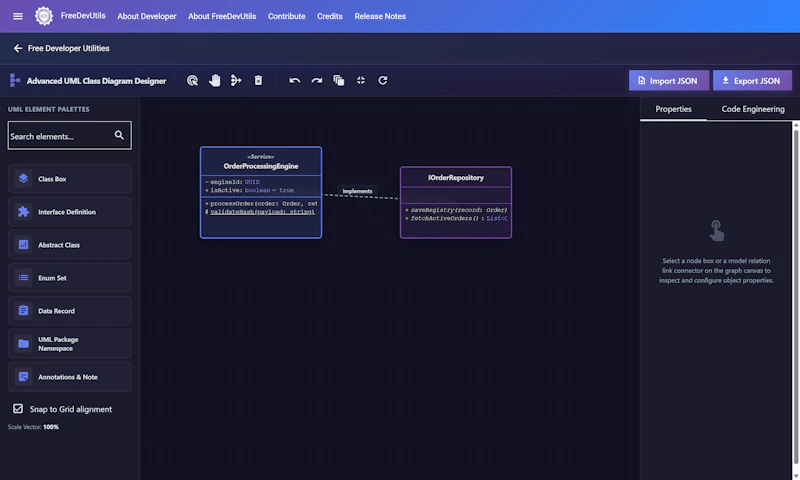Delete selected element with trash icon
Screen dimensions: 800x480
point(258,81)
